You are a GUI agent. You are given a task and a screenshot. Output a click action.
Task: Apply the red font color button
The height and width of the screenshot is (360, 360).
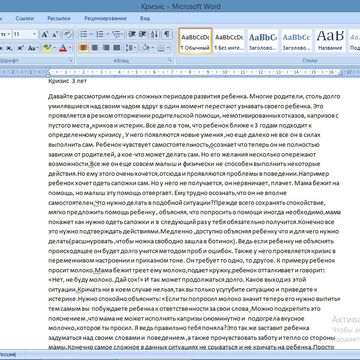63,48
